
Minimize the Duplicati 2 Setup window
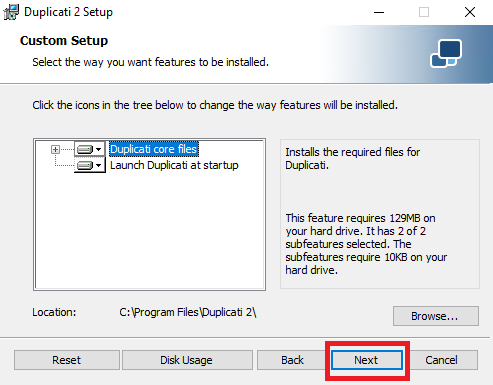tap(379, 13)
